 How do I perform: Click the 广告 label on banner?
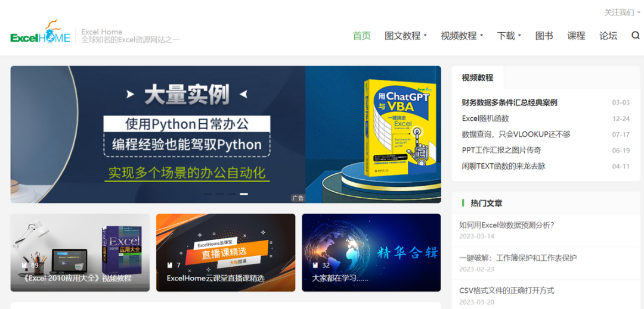pyautogui.click(x=298, y=198)
